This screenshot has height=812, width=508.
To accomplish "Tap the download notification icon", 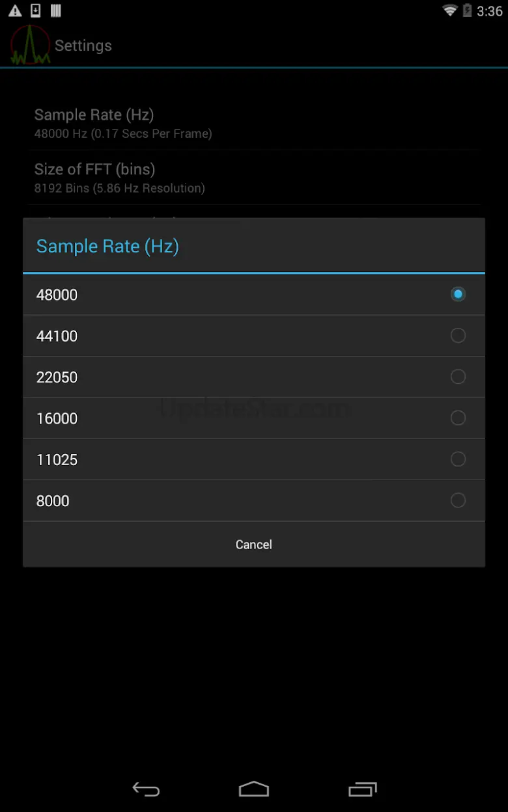I will click(35, 11).
